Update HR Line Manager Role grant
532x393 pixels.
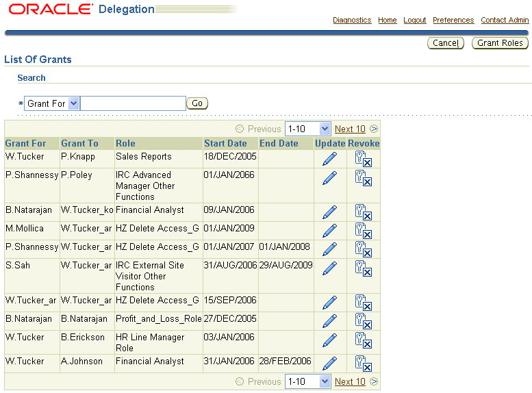[329, 340]
